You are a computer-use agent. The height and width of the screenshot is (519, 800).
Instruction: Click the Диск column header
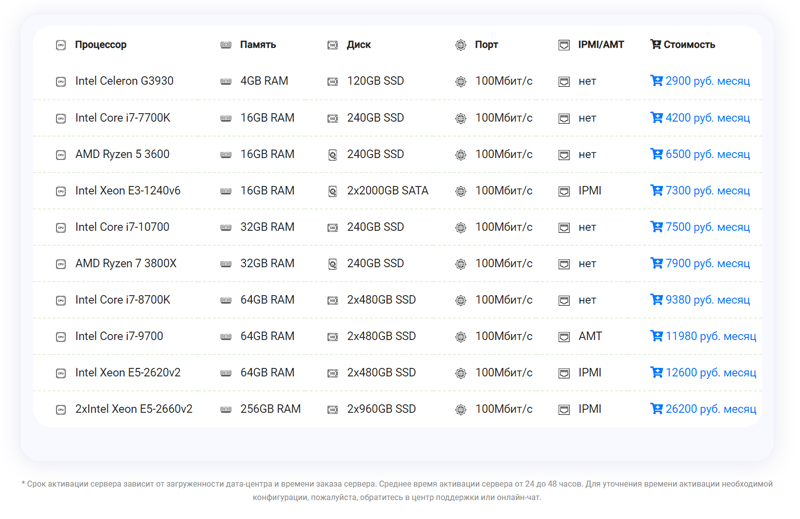(x=359, y=44)
